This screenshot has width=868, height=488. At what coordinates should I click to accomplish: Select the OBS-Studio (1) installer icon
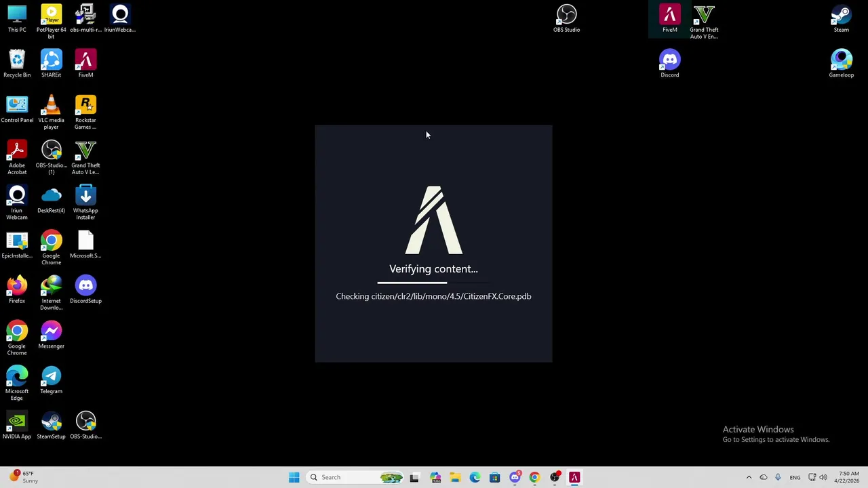click(x=51, y=157)
